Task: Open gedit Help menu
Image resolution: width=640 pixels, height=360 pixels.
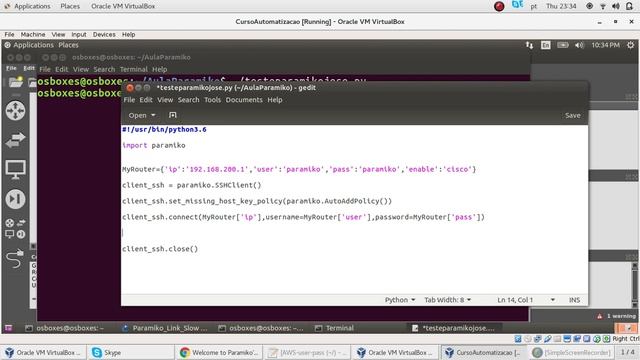Action: coord(275,100)
